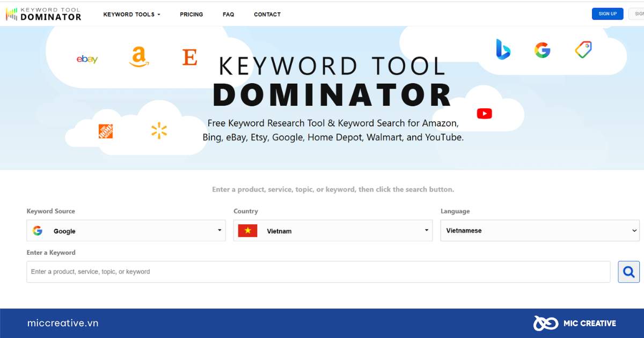Click the Google G logo in the cloud

(x=543, y=50)
